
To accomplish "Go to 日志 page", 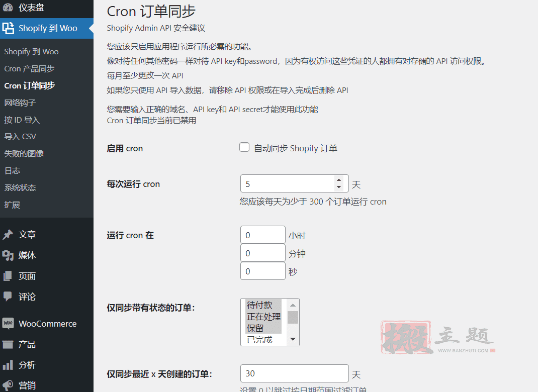I will (x=13, y=170).
